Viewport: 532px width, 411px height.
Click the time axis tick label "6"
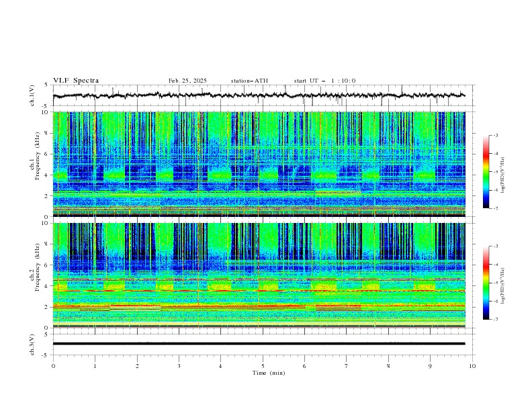click(x=305, y=366)
